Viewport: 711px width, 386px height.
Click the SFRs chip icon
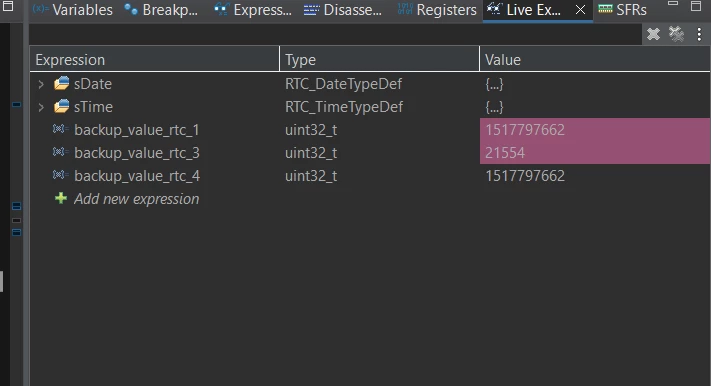pos(605,9)
